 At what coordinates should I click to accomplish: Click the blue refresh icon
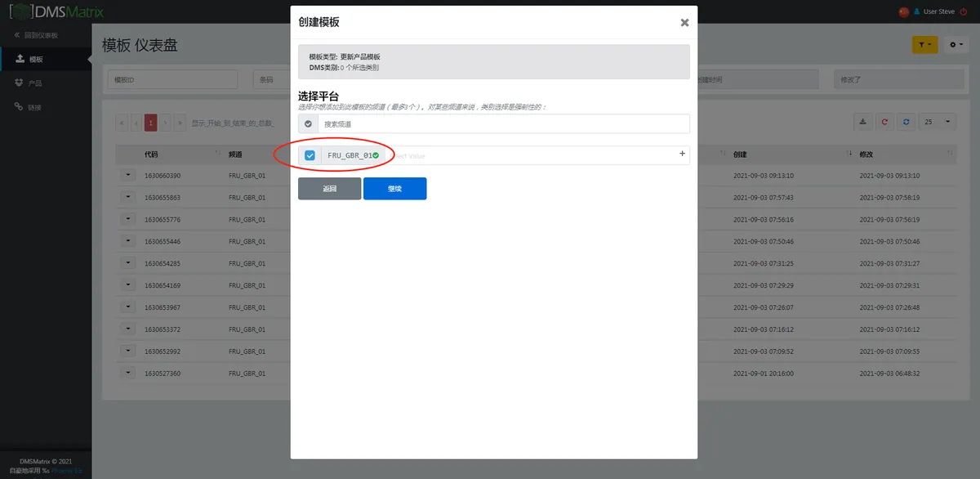click(906, 122)
